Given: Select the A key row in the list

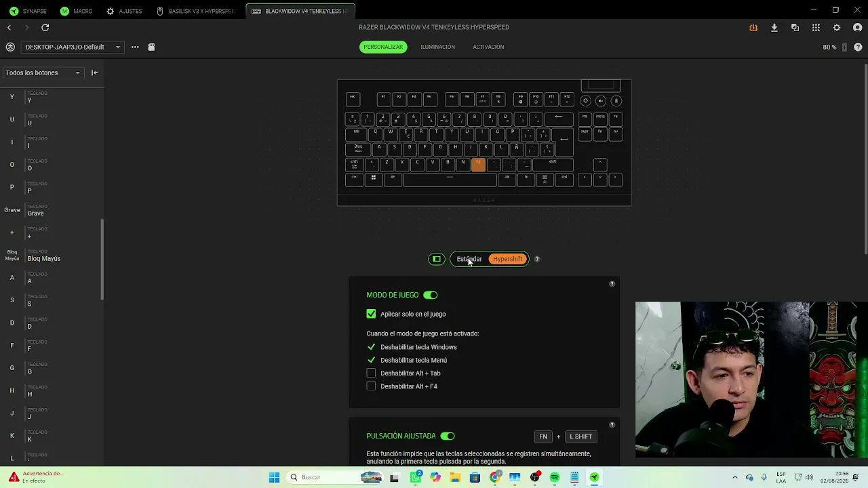Looking at the screenshot, I should pos(52,278).
